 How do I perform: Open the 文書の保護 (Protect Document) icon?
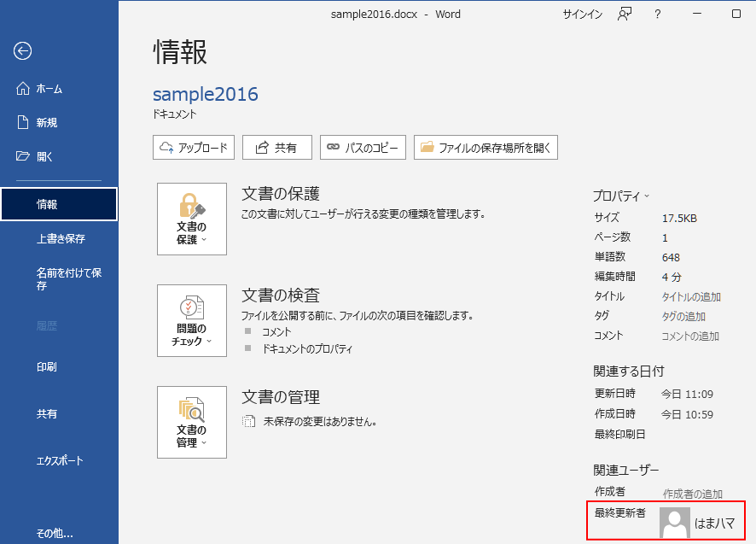(x=191, y=214)
